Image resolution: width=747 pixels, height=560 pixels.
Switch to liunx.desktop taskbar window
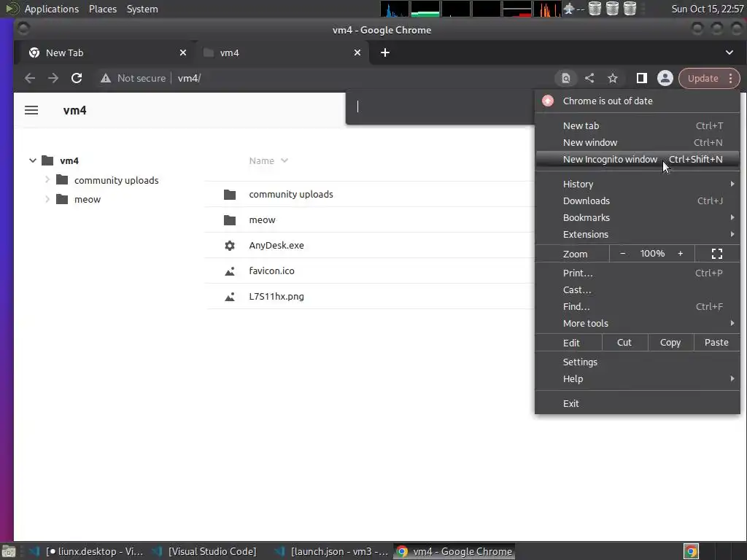click(86, 551)
